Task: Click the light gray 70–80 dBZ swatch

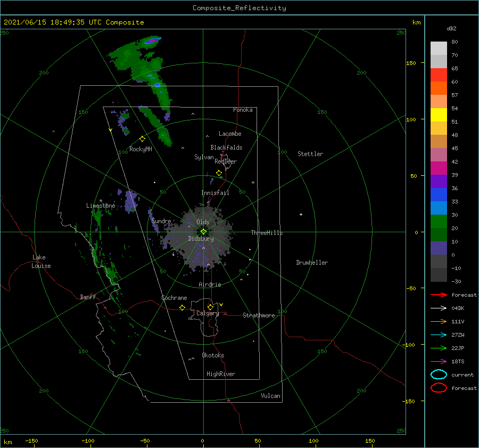Action: [439, 48]
